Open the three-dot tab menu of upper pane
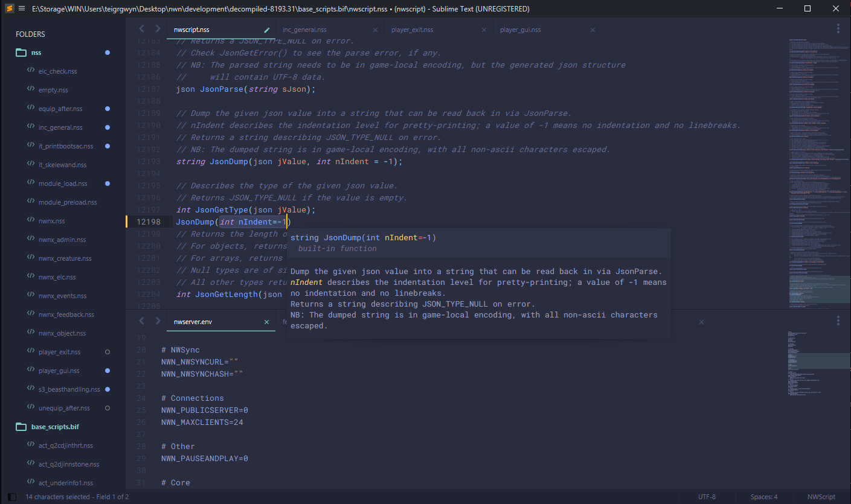Screen dimensions: 851x504 [838, 29]
